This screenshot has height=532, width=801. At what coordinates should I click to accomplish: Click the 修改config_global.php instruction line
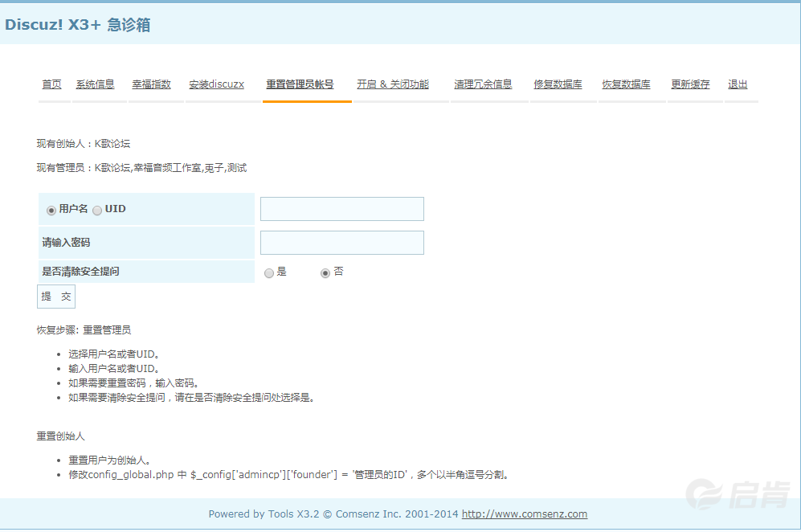289,475
